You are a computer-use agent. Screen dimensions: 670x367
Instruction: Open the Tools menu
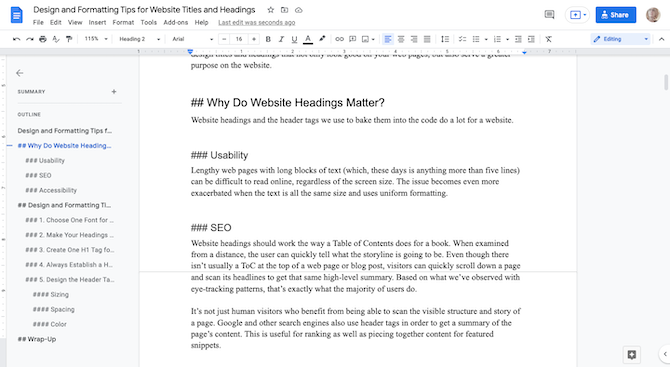pyautogui.click(x=149, y=23)
